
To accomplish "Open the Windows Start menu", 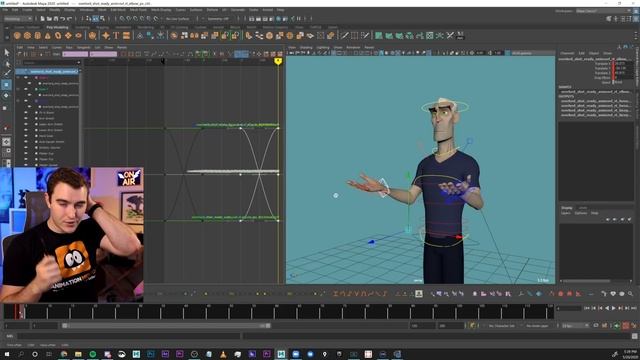I will [x=7, y=354].
